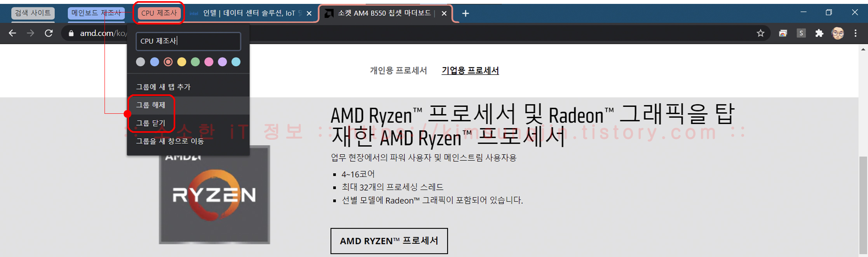Viewport: 868px width, 257px height.
Task: Select the blue group color
Action: click(155, 62)
